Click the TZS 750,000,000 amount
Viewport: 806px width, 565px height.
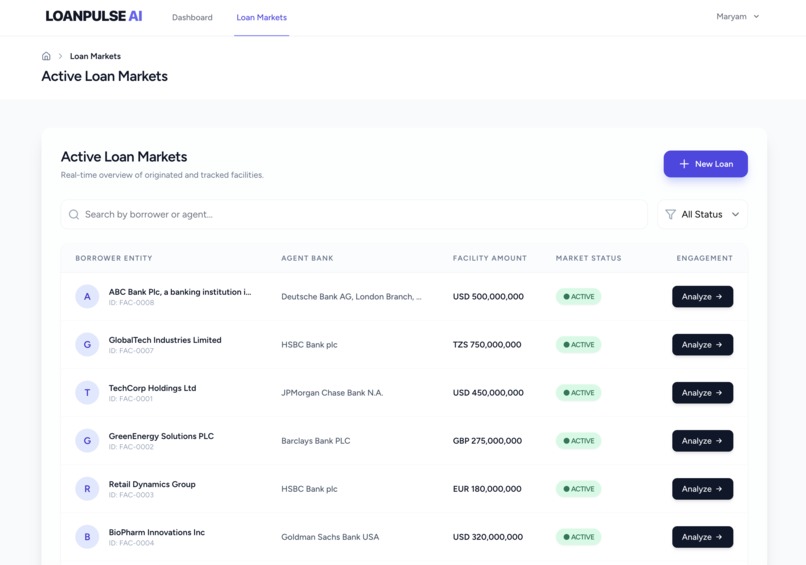(487, 344)
